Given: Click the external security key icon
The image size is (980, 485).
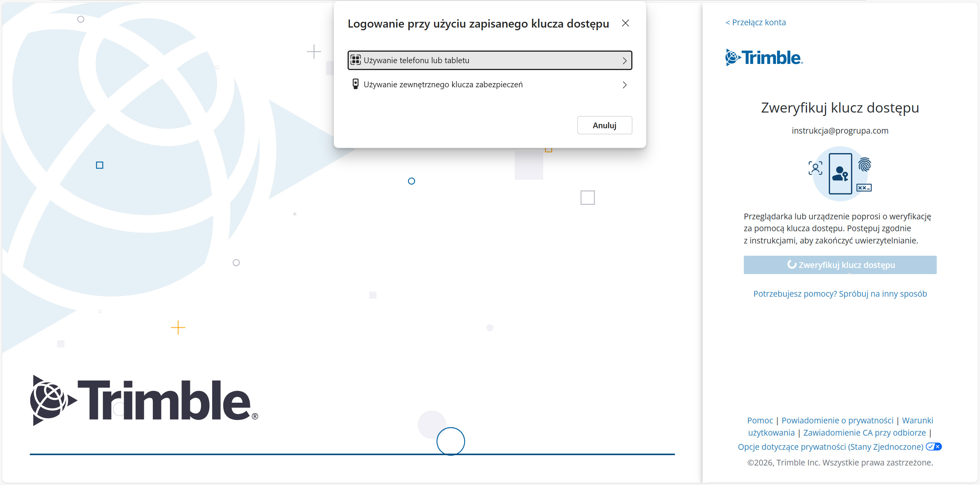Looking at the screenshot, I should pos(356,84).
